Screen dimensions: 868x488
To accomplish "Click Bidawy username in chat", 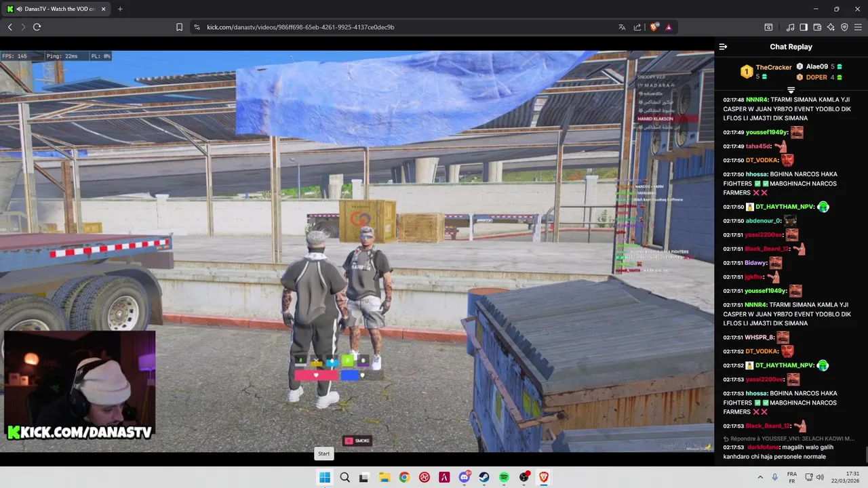I will (756, 263).
